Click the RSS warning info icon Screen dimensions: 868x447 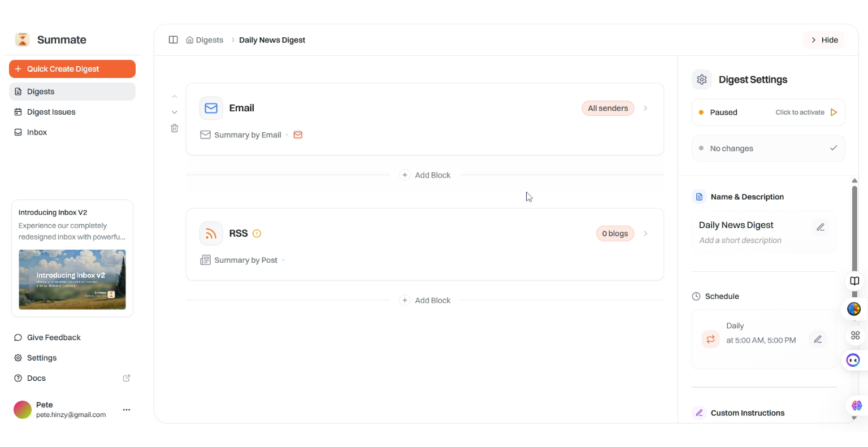click(x=257, y=233)
